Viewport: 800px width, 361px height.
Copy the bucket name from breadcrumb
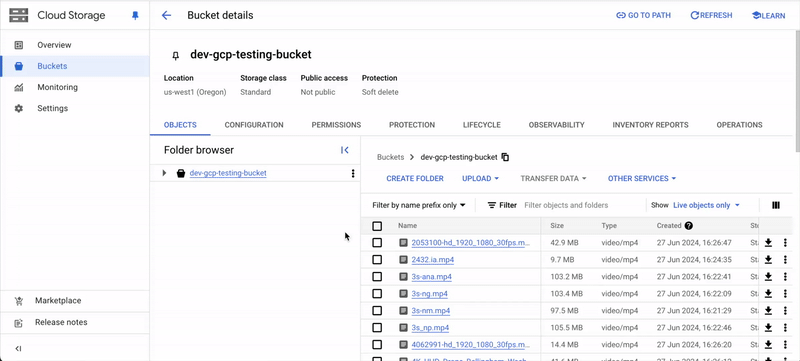click(505, 157)
